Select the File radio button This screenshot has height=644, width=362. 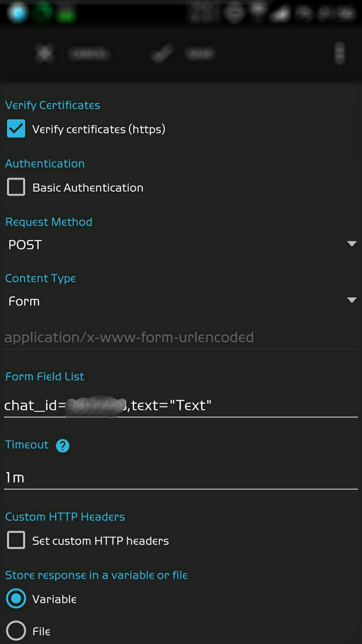(x=16, y=631)
